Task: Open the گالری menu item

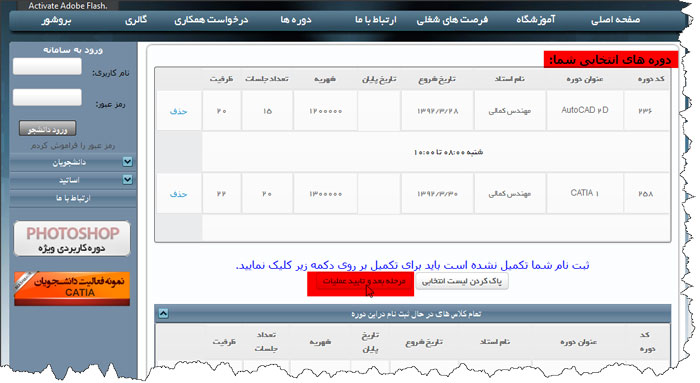Action: tap(136, 20)
